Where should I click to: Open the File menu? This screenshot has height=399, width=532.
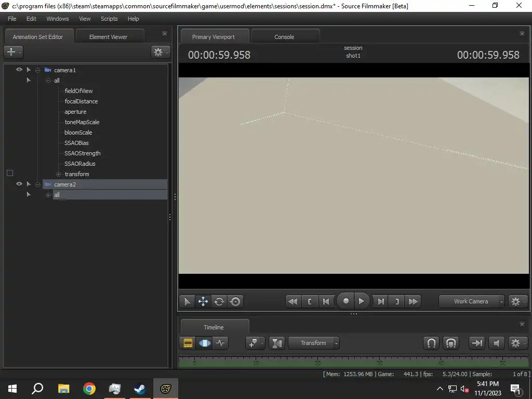point(12,19)
